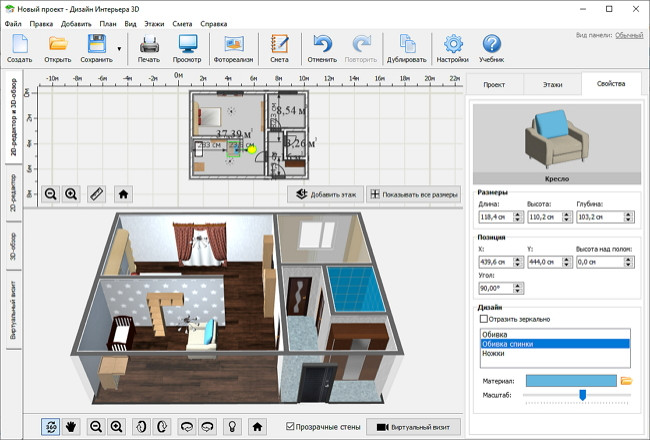This screenshot has width=650, height=440.
Task: Select the ruler measure tool in 2D plan
Action: (97, 194)
